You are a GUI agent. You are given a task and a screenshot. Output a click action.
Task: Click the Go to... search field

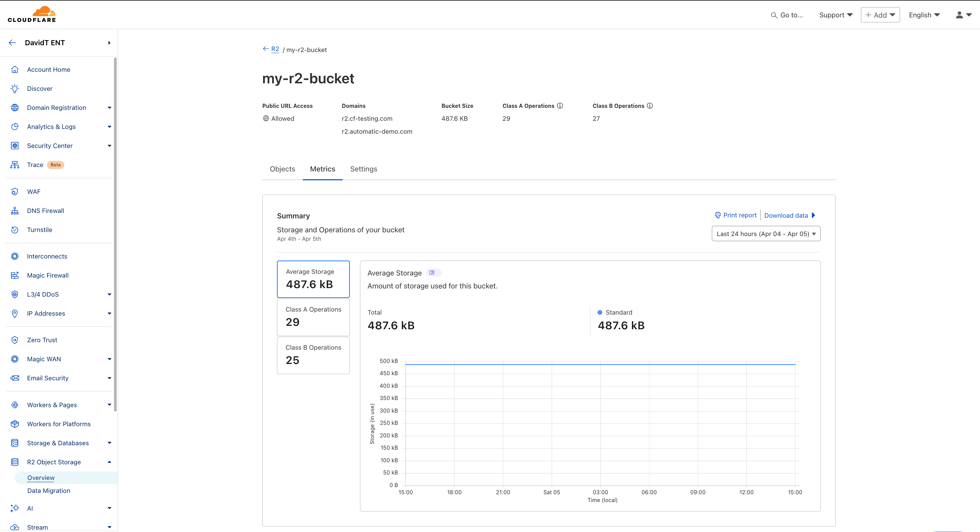pos(787,15)
